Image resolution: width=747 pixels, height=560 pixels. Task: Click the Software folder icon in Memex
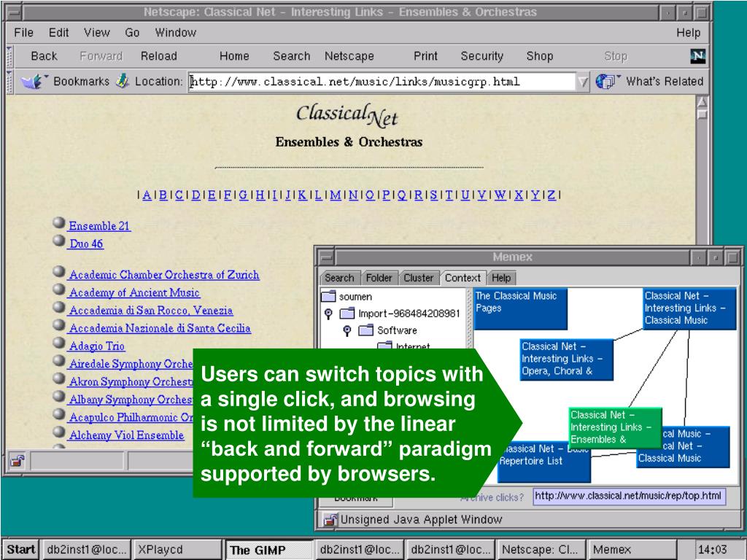click(x=366, y=330)
